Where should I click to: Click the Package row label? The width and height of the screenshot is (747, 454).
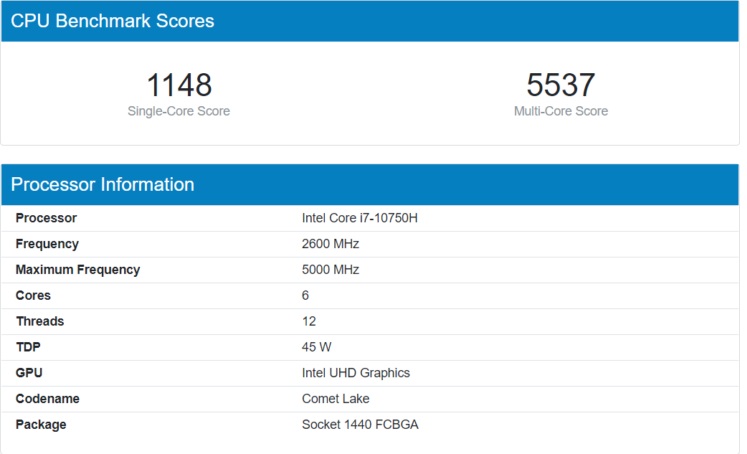(x=41, y=424)
